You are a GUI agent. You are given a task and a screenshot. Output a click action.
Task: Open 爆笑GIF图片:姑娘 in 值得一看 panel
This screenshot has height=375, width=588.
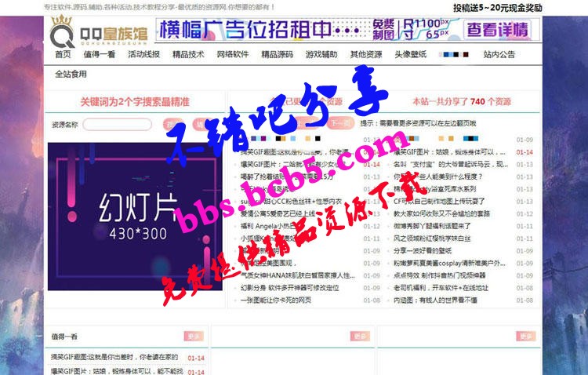pyautogui.click(x=117, y=371)
